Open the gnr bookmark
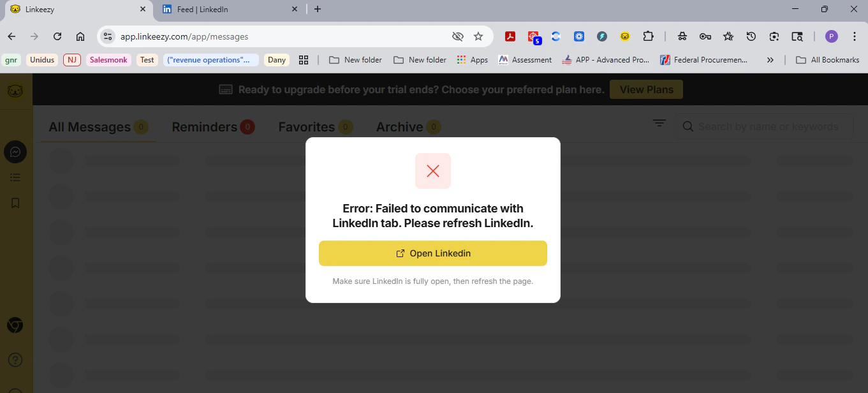 [x=11, y=60]
